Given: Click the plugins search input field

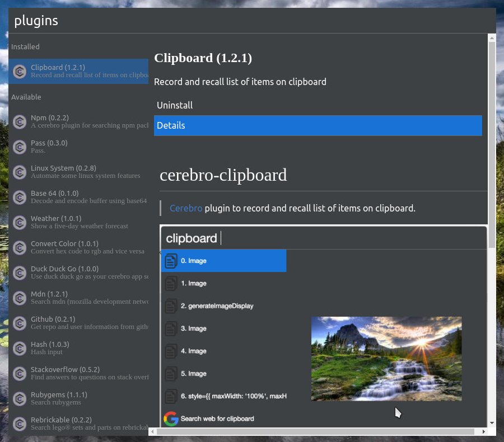Looking at the screenshot, I should pyautogui.click(x=252, y=21).
